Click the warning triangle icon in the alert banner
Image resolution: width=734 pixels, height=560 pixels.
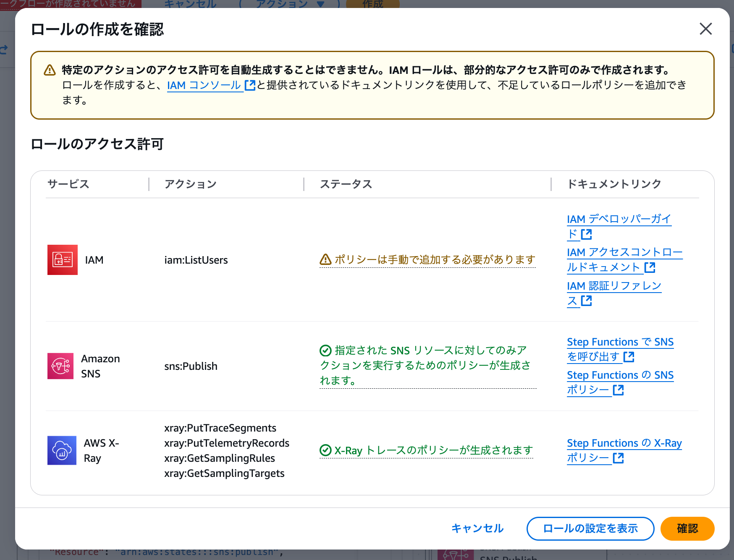pyautogui.click(x=50, y=70)
